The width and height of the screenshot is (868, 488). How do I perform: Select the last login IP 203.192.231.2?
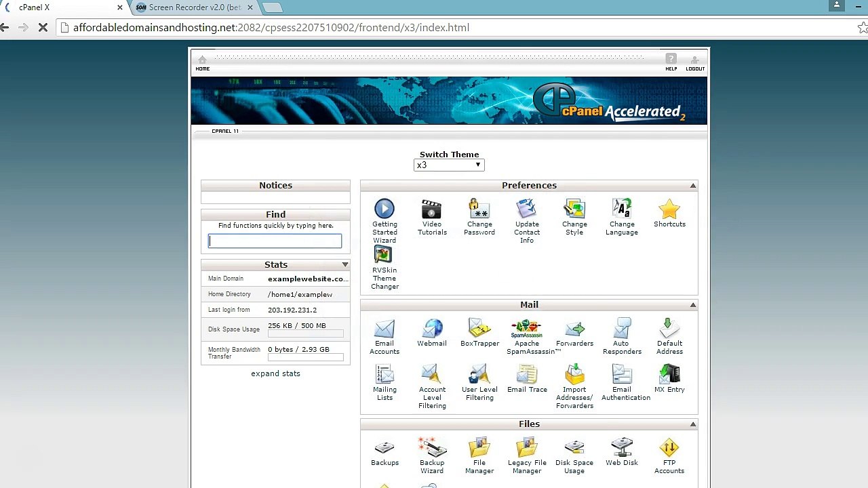(x=292, y=310)
